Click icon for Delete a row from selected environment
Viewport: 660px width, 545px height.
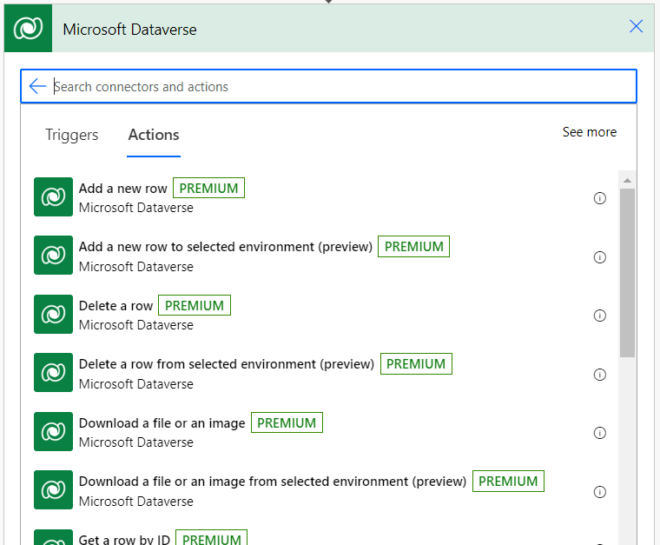click(x=53, y=372)
